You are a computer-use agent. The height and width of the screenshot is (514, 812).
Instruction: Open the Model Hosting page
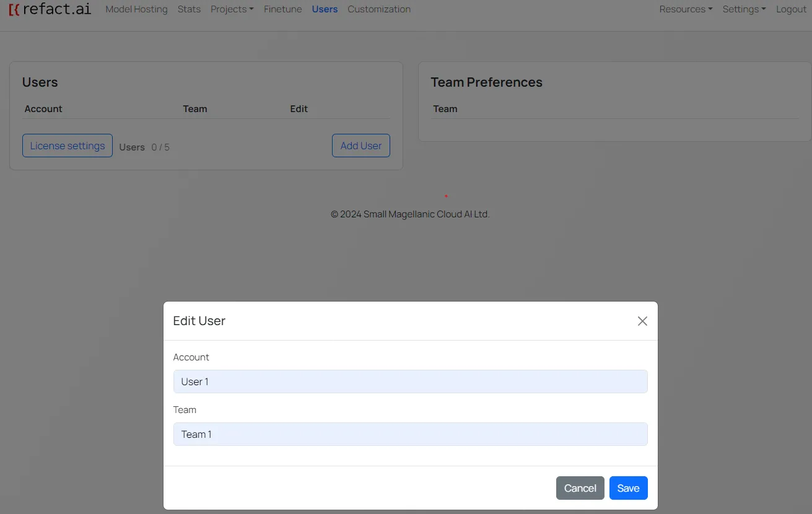pyautogui.click(x=136, y=9)
